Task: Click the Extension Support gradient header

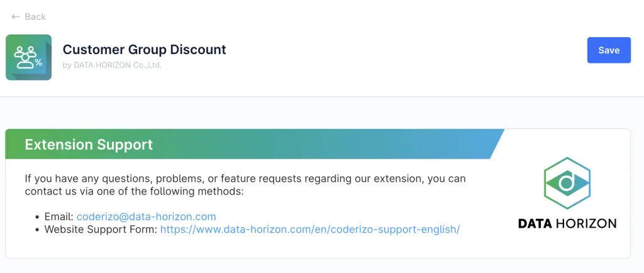Action: 255,144
